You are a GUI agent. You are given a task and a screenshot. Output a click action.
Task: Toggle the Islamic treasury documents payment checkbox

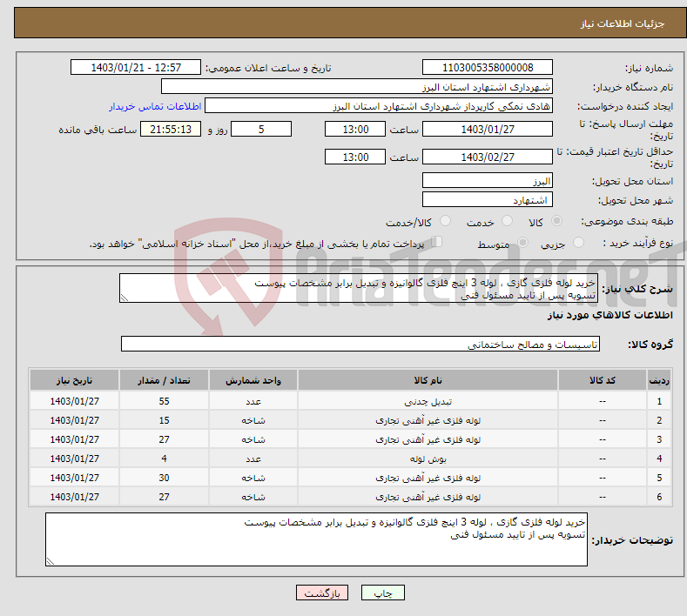(x=437, y=241)
